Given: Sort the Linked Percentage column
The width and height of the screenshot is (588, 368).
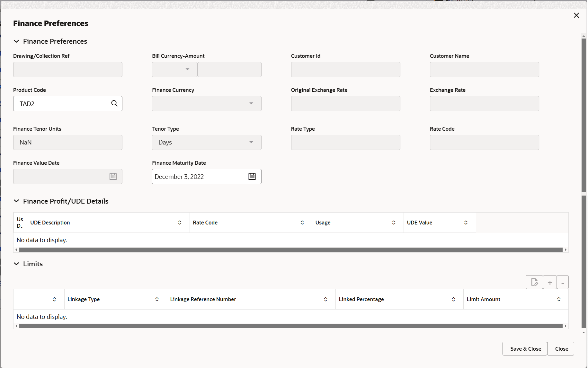Looking at the screenshot, I should (x=453, y=299).
